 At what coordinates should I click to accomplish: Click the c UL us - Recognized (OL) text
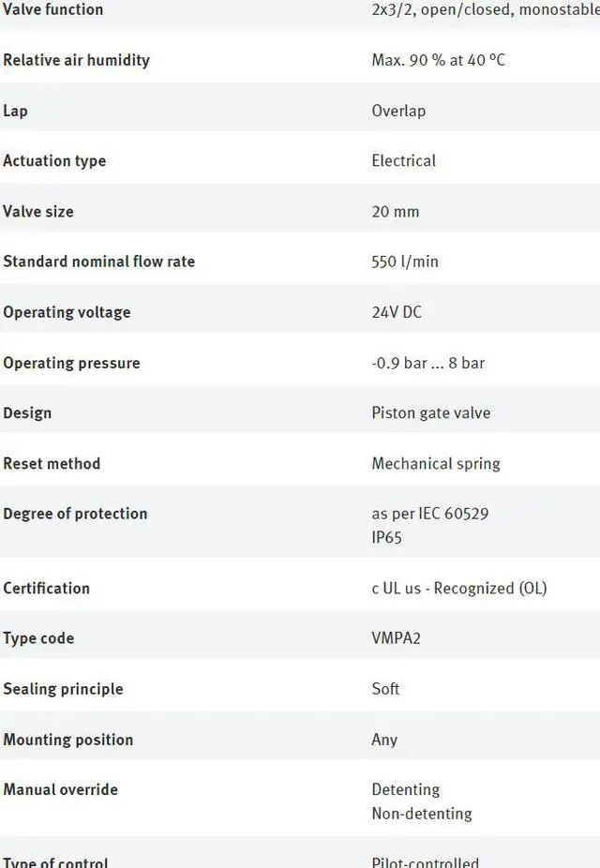pyautogui.click(x=458, y=589)
